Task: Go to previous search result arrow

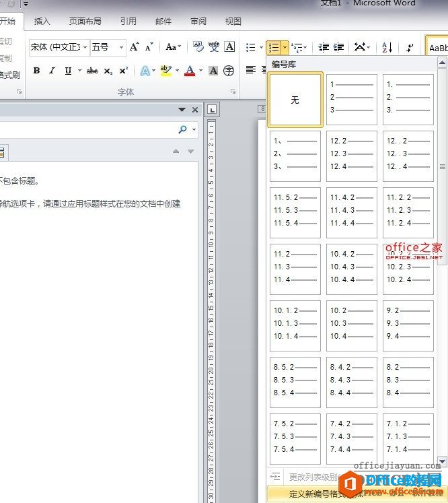Action: (x=176, y=151)
